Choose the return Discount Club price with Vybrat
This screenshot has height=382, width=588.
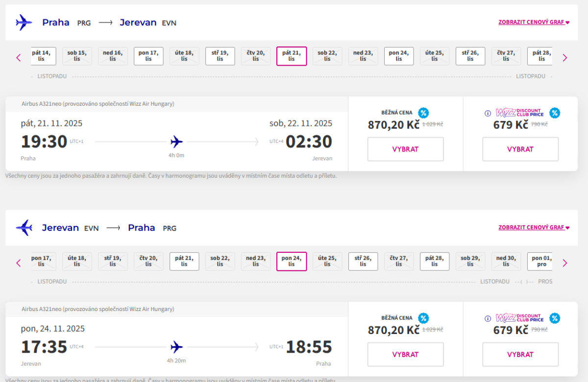[x=520, y=355]
